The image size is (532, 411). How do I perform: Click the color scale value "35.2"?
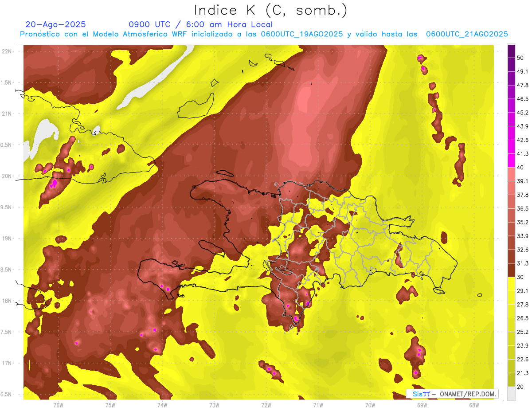pos(522,222)
